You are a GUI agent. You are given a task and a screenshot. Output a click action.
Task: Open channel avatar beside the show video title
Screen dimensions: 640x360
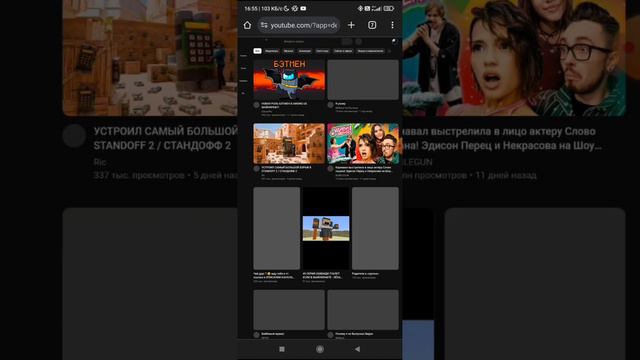330,169
